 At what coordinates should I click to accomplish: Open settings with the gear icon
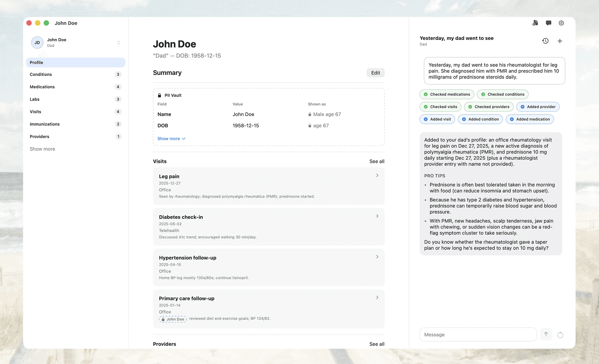coord(561,23)
